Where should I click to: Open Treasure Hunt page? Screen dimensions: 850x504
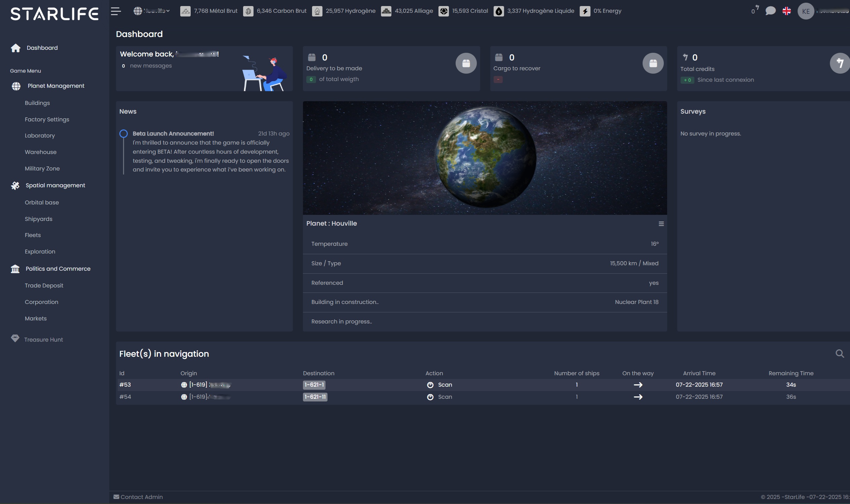43,340
